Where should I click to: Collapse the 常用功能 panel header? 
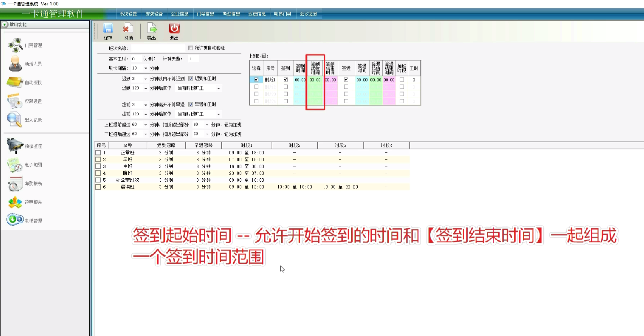(x=5, y=25)
